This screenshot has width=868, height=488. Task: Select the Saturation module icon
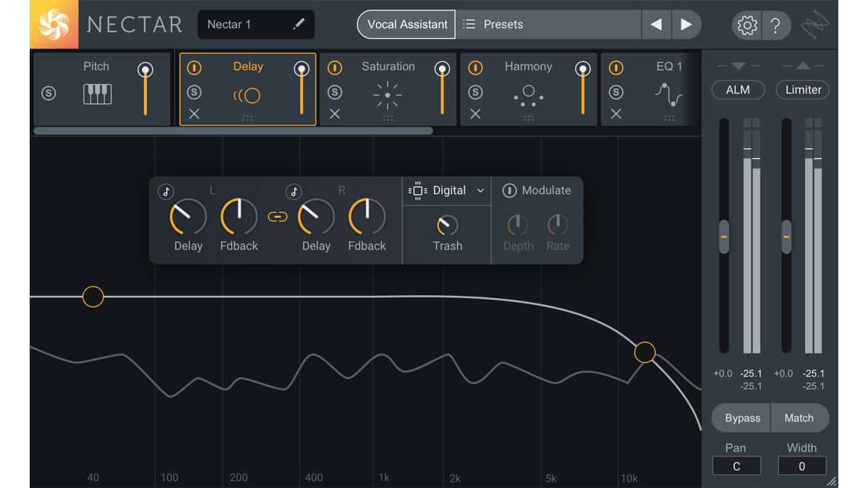[x=388, y=94]
